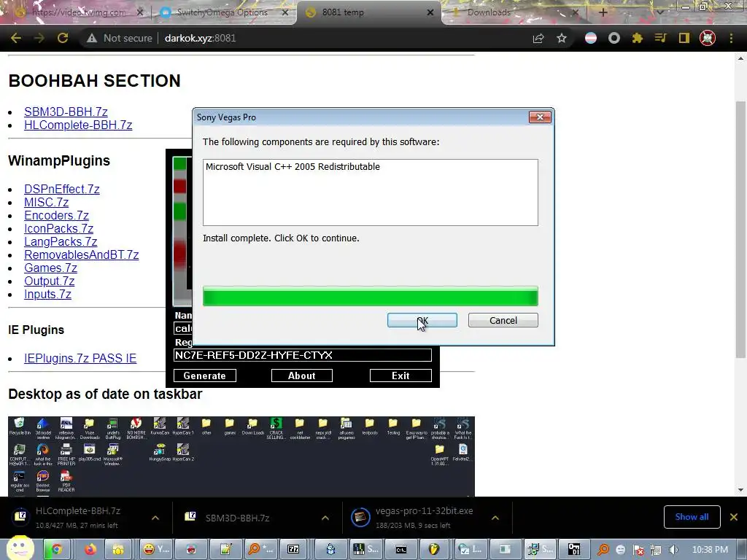
Task: Switch to the Downloads tab
Action: pos(514,12)
